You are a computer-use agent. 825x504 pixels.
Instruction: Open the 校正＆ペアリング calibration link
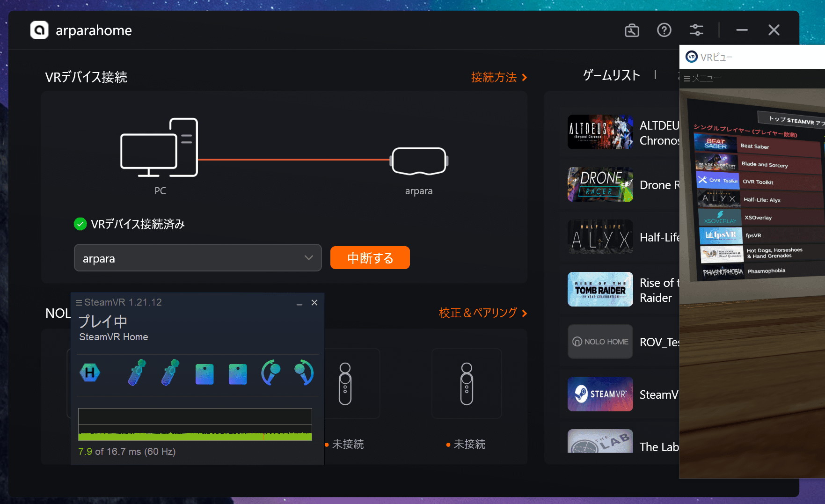click(482, 313)
